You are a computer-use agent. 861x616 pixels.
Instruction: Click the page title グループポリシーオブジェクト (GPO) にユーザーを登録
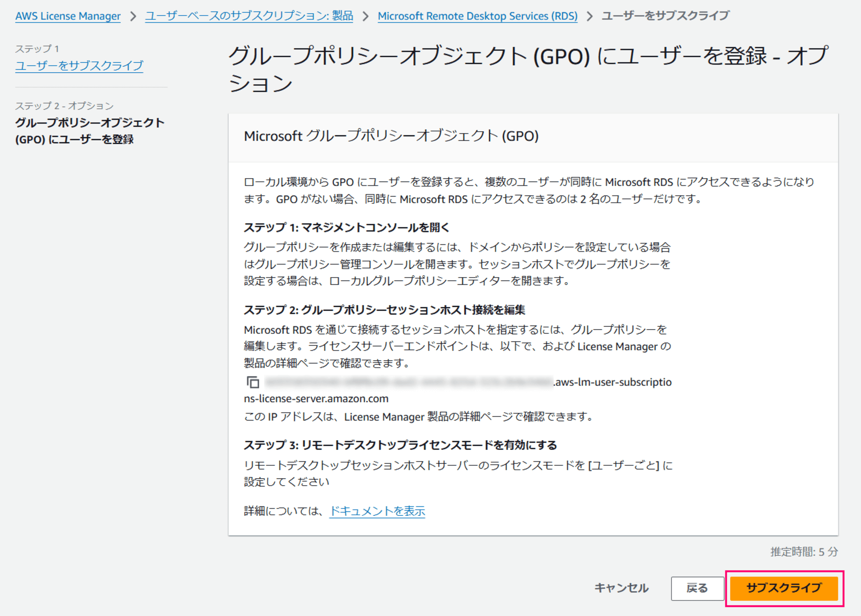(x=529, y=69)
